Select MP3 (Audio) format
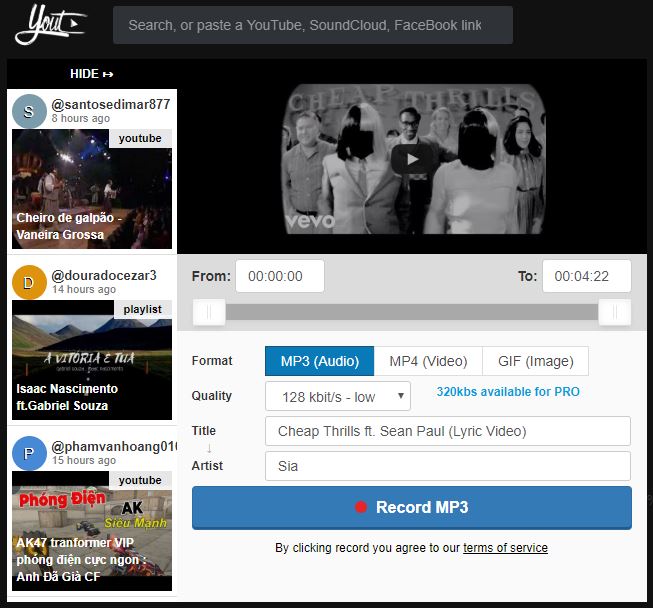The width and height of the screenshot is (653, 608). click(x=319, y=361)
